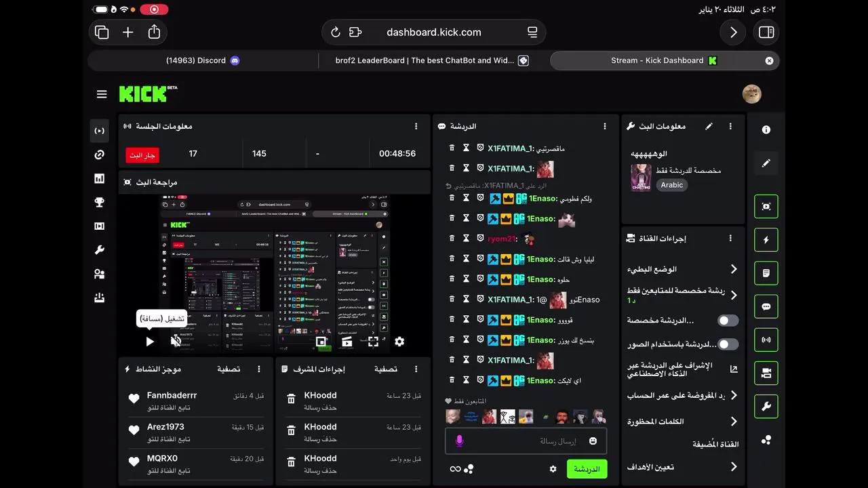This screenshot has height=488, width=868.
Task: Toggle chat bubble widget in right bar
Action: (766, 306)
